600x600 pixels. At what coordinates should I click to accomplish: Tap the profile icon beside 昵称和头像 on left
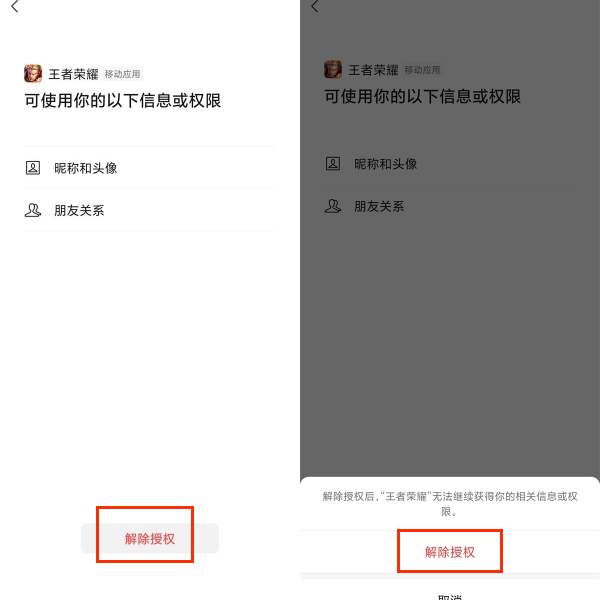coord(33,168)
